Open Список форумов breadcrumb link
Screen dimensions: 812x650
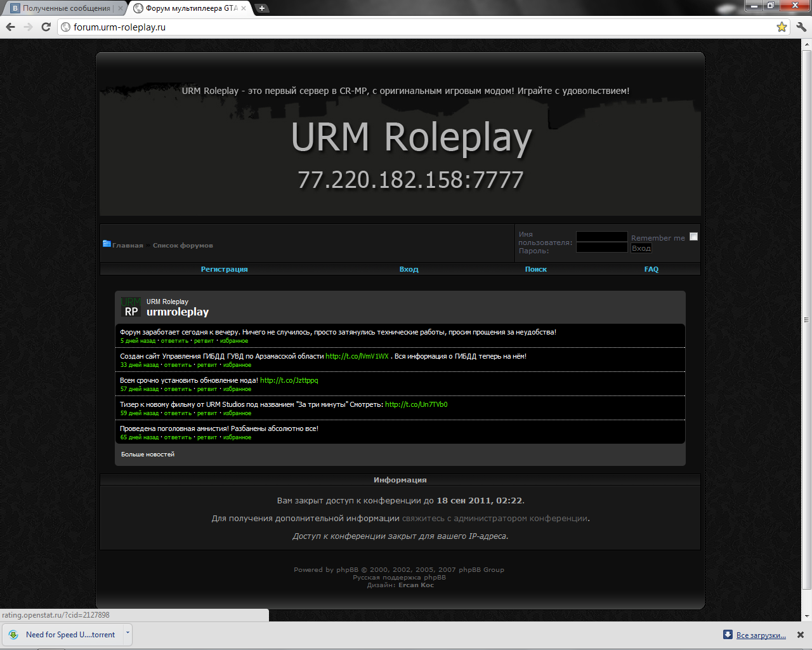183,246
